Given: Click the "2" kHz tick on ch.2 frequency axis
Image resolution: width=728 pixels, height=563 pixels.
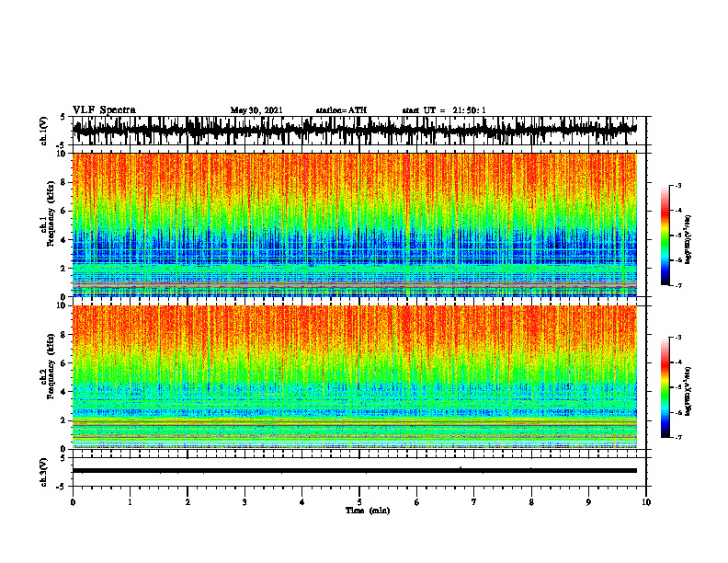Looking at the screenshot, I should 64,420.
